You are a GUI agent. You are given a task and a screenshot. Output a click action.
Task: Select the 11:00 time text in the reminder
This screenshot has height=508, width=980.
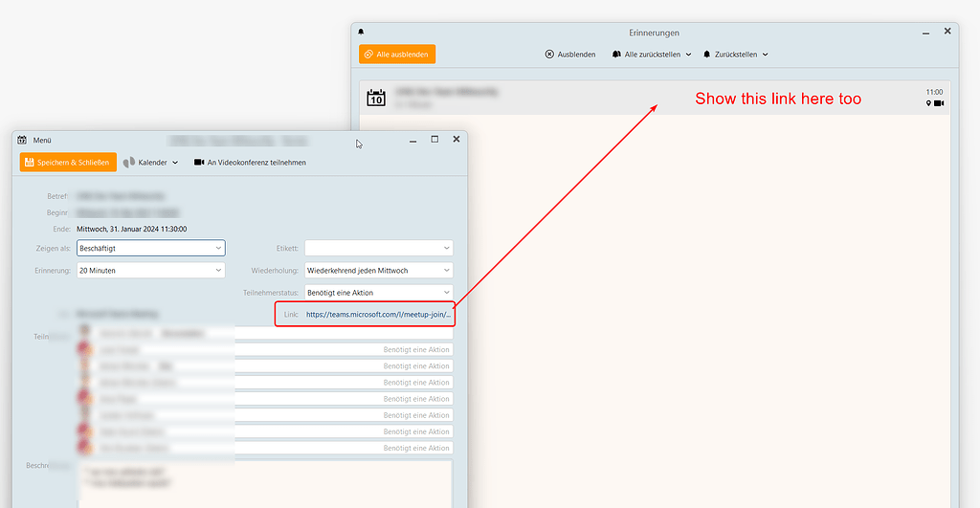[x=934, y=92]
